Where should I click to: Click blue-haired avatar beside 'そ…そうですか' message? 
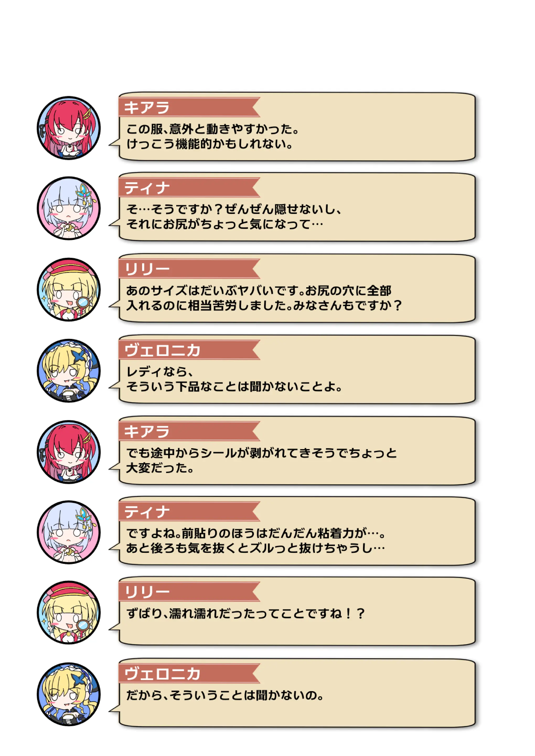click(x=68, y=208)
